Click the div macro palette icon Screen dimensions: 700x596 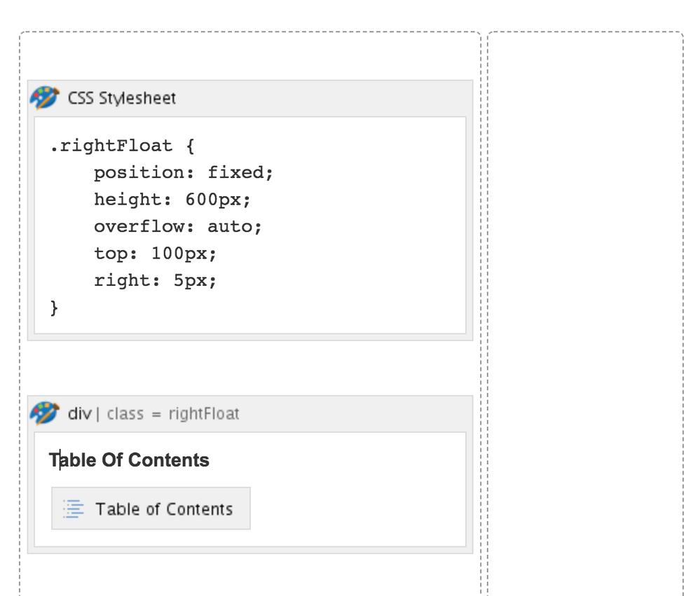(x=45, y=413)
